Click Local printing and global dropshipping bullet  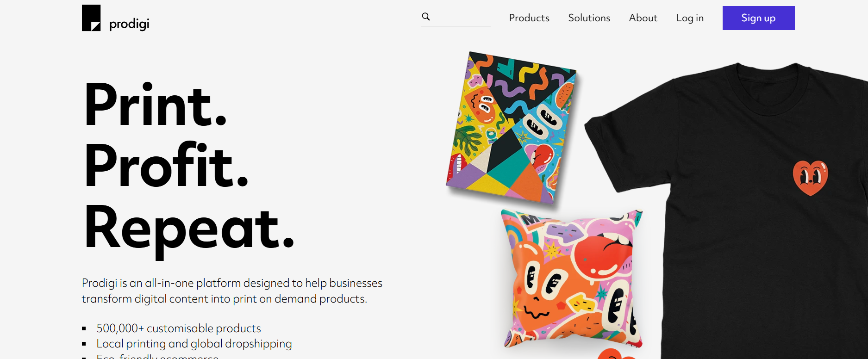[194, 344]
